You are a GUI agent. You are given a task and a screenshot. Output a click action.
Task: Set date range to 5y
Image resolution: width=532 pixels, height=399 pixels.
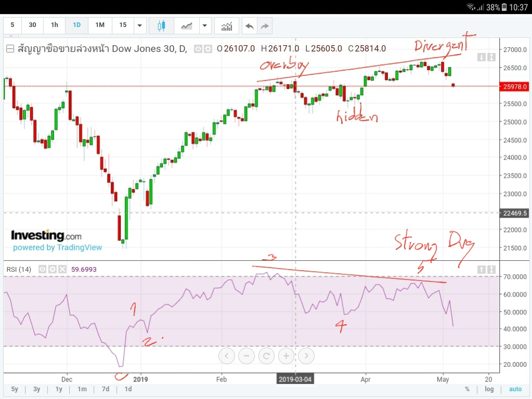coord(15,389)
